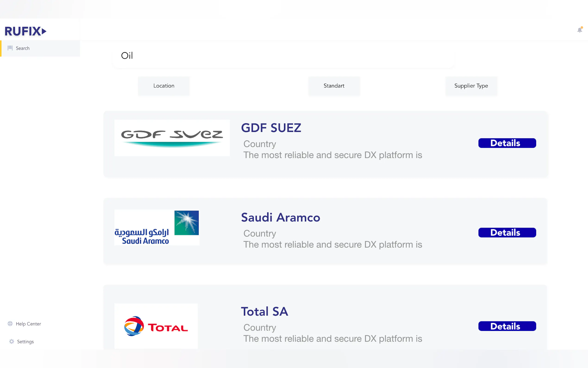Screen dimensions: 588x368
Task: Click the notification bell icon
Action: click(x=580, y=30)
